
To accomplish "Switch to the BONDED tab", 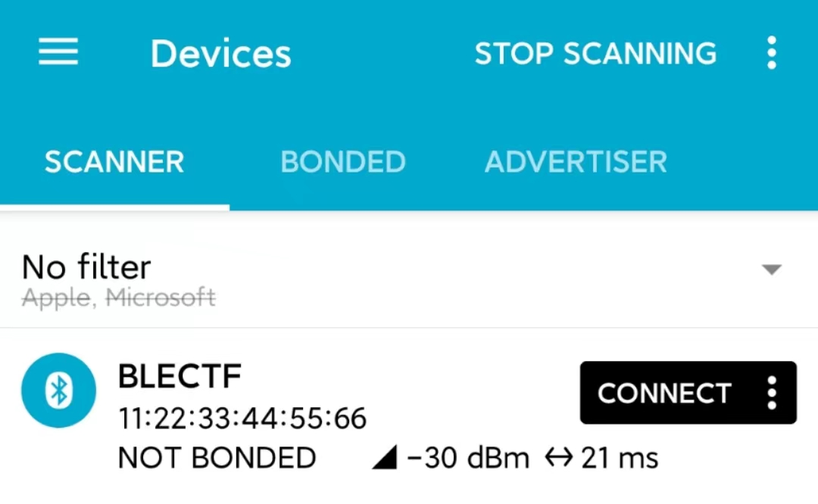I will (x=343, y=162).
